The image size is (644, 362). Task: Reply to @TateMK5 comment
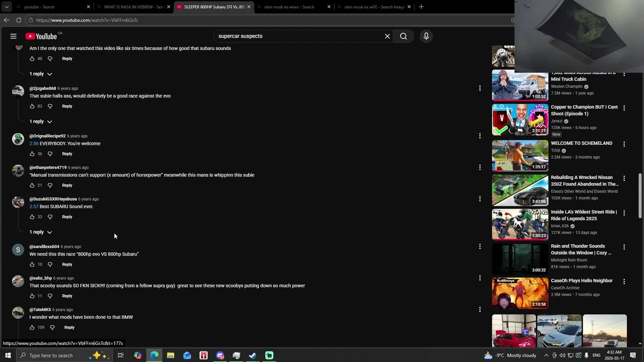pos(69,327)
